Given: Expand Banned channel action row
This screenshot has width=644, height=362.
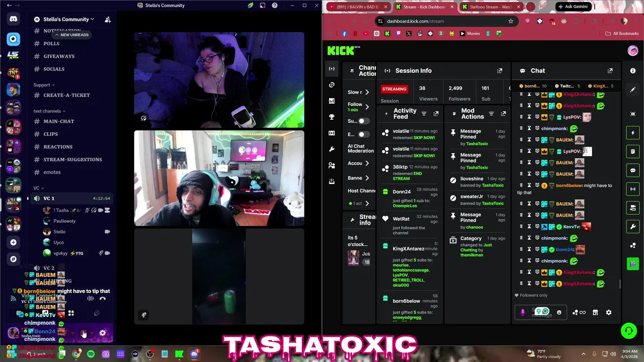Looking at the screenshot, I should 367,178.
